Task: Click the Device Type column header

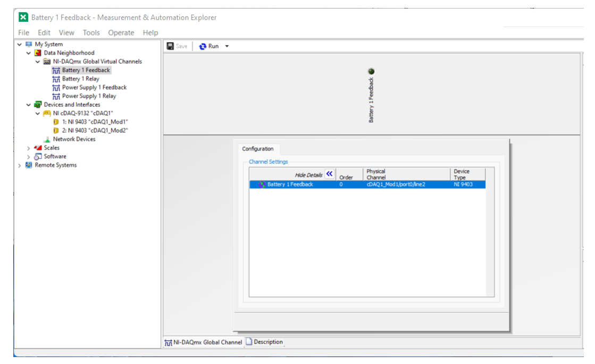Action: coord(467,174)
